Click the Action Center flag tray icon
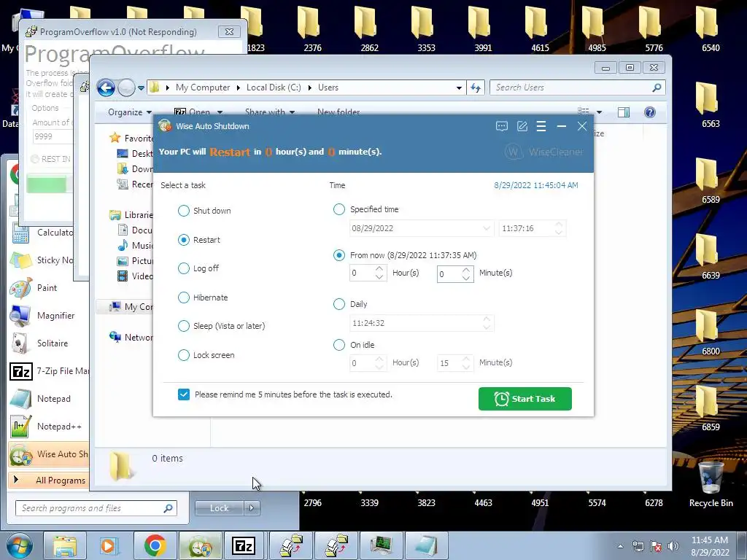This screenshot has height=560, width=747. click(x=656, y=546)
